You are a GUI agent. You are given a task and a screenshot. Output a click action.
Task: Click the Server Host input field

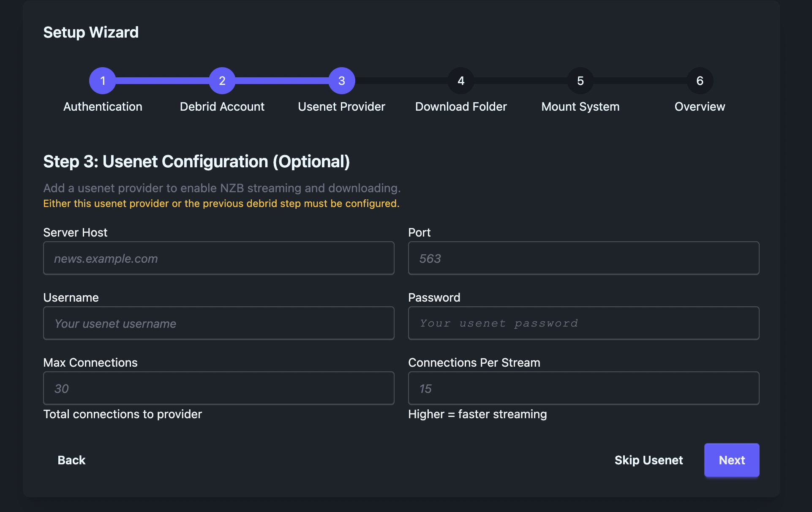point(218,258)
